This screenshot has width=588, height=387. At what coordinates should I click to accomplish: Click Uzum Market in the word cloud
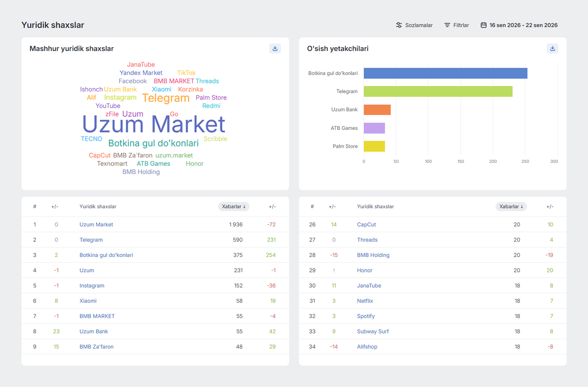[x=154, y=124]
